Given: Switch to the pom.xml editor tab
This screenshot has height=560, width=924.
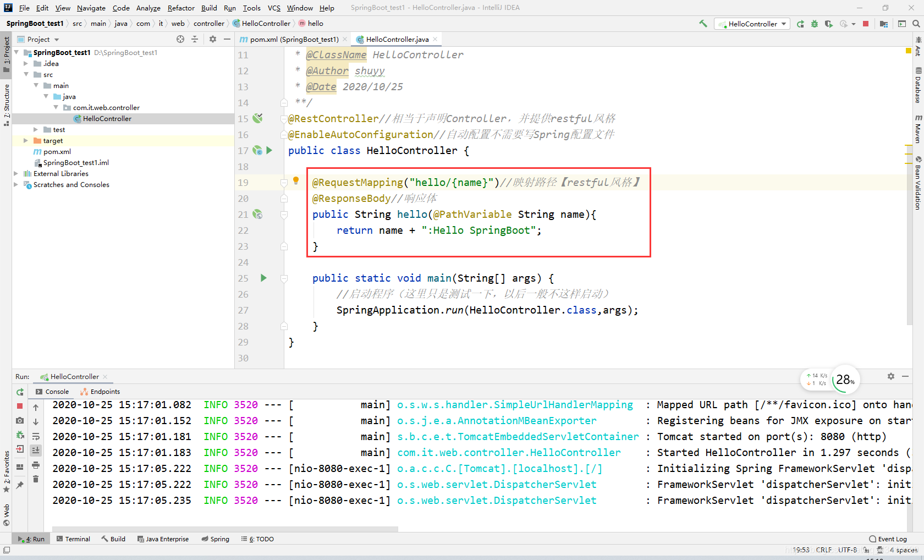Looking at the screenshot, I should click(x=294, y=39).
